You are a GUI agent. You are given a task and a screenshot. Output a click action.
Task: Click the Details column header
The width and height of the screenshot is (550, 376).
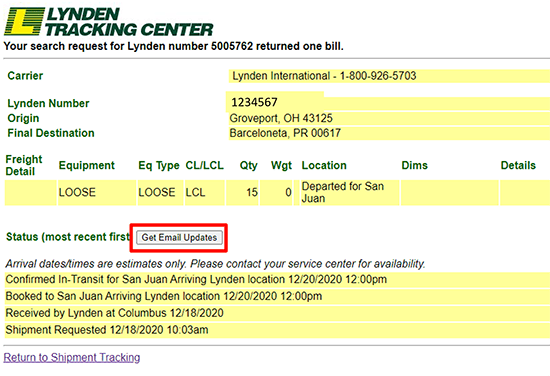pyautogui.click(x=518, y=165)
